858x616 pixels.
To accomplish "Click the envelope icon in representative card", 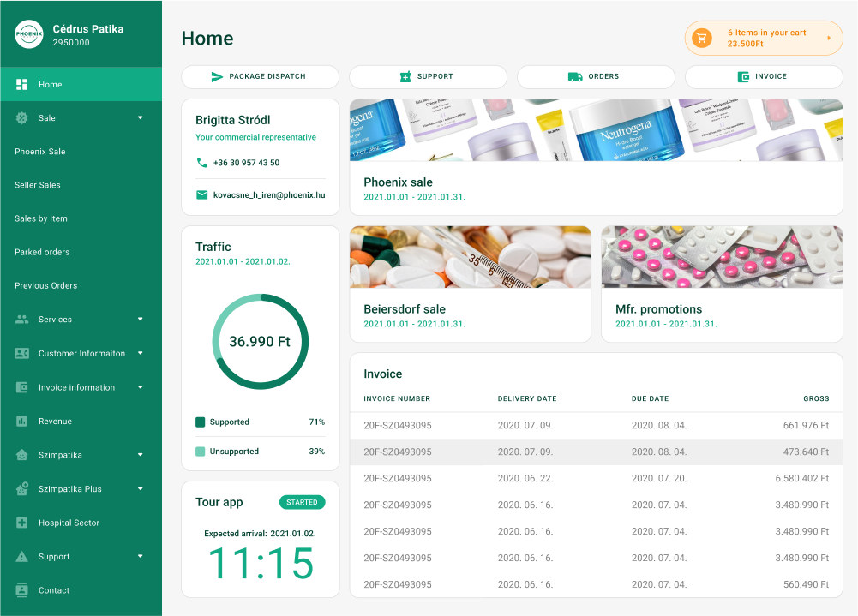I will click(x=202, y=194).
